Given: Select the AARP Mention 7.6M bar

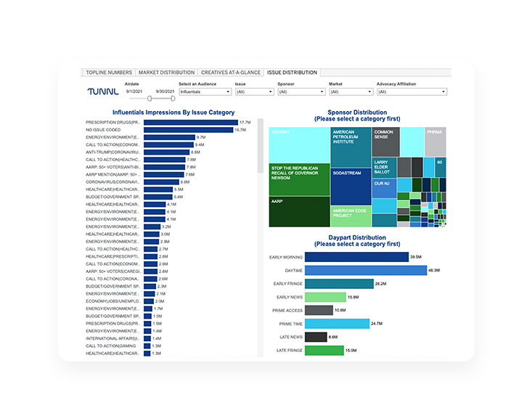Looking at the screenshot, I should point(164,174).
